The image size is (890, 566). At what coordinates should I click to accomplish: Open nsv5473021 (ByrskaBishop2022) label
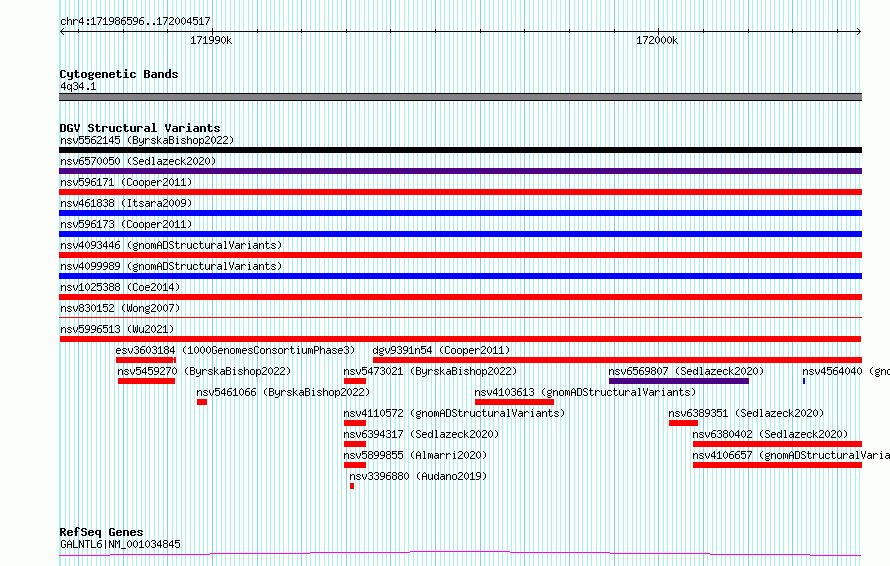(x=430, y=371)
